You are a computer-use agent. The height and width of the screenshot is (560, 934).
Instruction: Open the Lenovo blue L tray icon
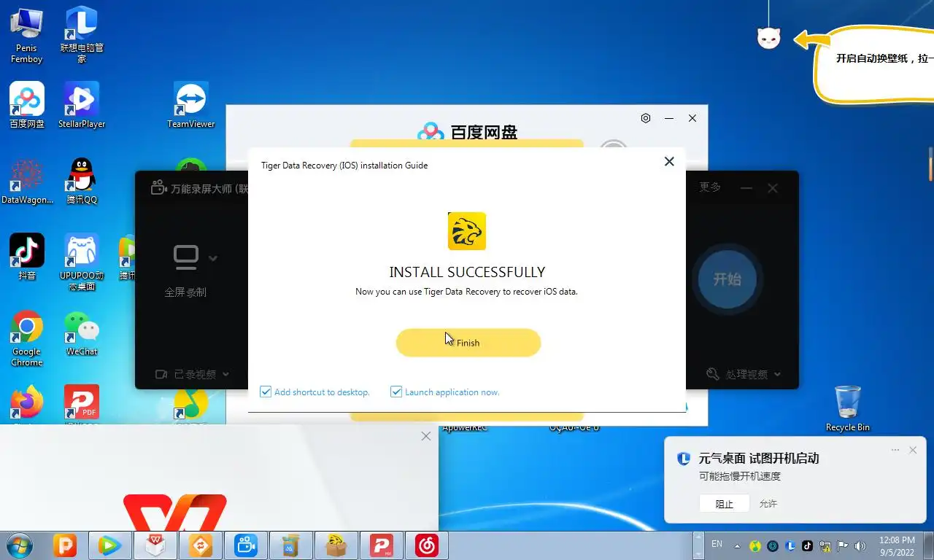790,545
